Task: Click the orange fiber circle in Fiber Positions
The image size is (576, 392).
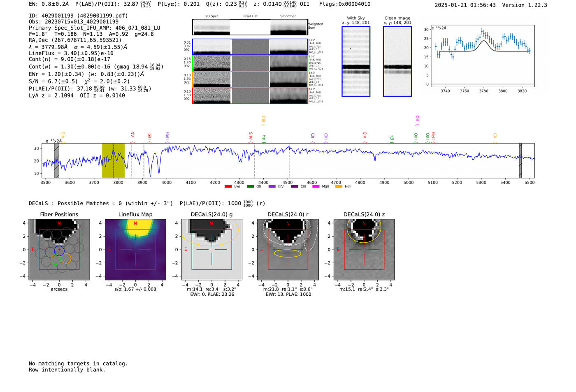Action: pyautogui.click(x=66, y=258)
